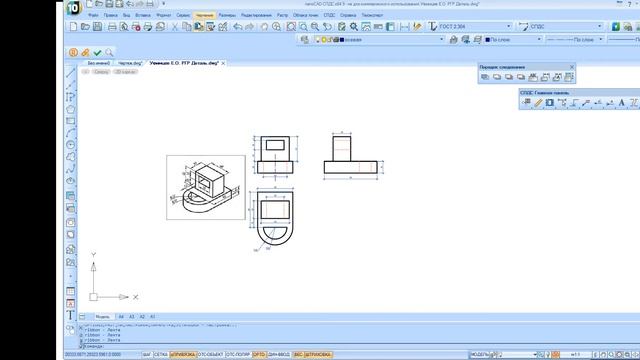Click the magnifier icon beside green checkmark
Viewport: 640px width, 360px height.
coord(109,53)
